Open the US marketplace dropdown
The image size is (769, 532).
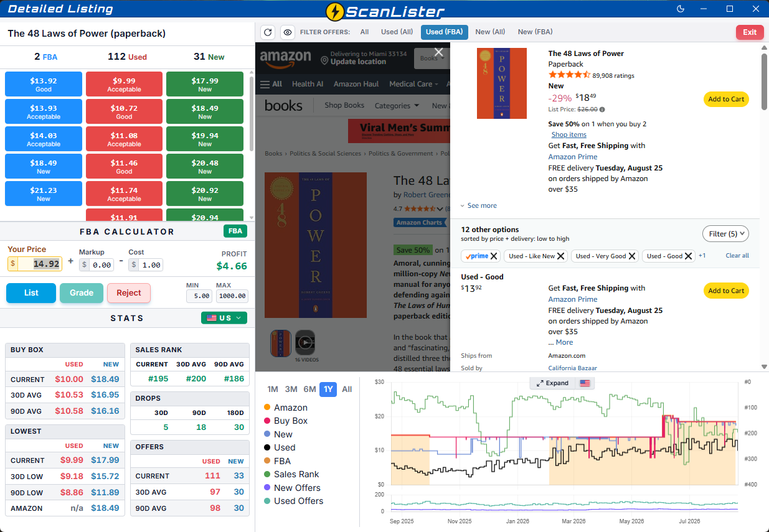point(224,318)
